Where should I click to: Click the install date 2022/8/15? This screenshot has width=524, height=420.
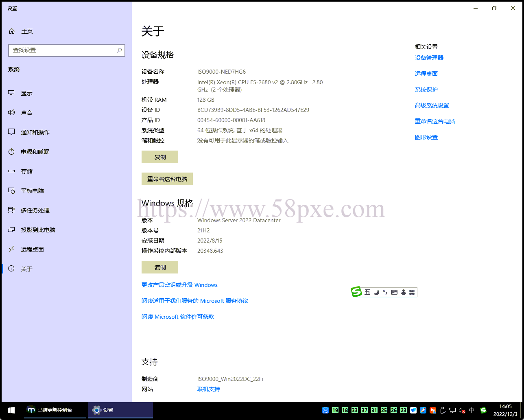210,241
